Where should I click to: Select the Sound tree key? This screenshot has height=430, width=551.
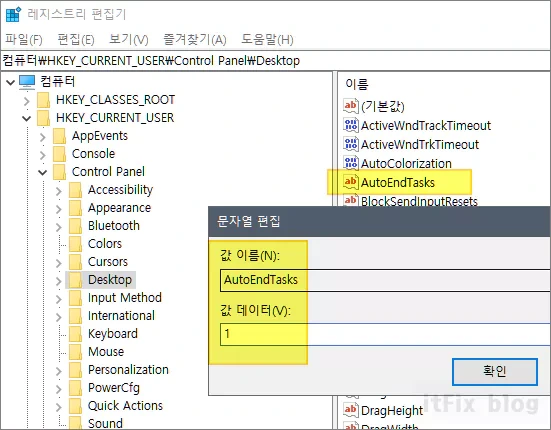pos(105,423)
